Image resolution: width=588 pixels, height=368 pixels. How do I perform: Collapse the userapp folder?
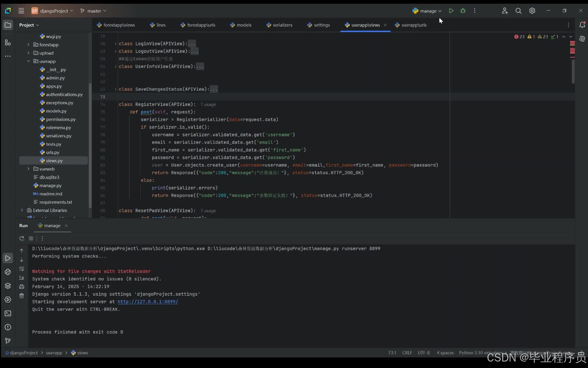pyautogui.click(x=29, y=61)
